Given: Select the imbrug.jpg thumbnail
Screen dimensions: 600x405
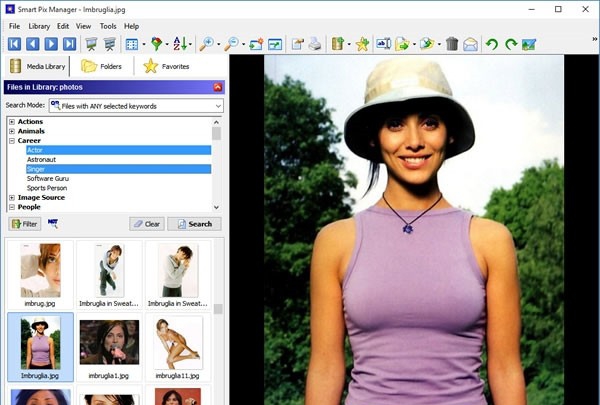Looking at the screenshot, I should [40, 275].
